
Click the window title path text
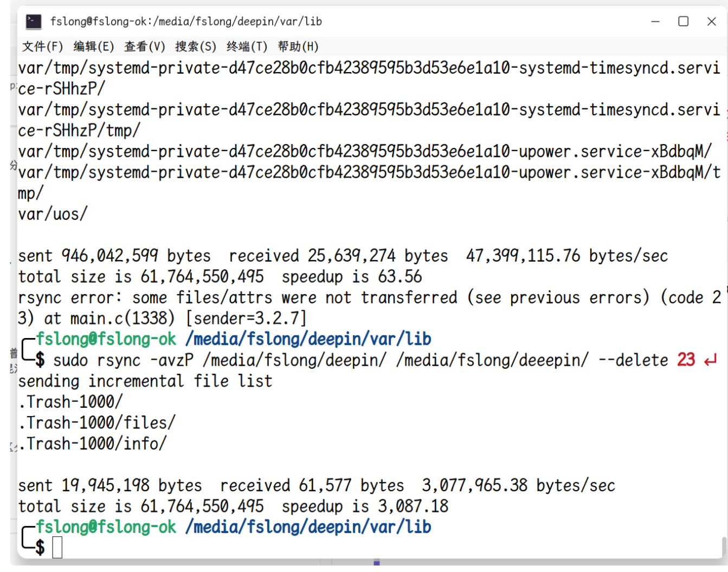186,22
